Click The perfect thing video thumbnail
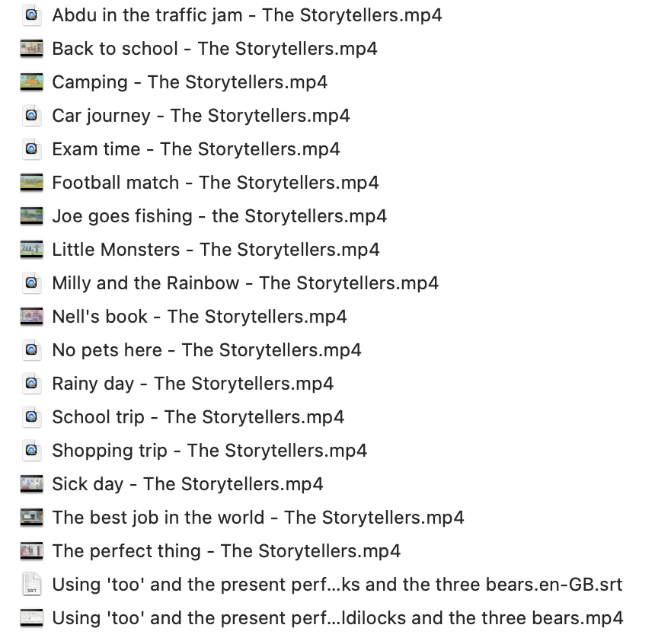 pos(31,551)
